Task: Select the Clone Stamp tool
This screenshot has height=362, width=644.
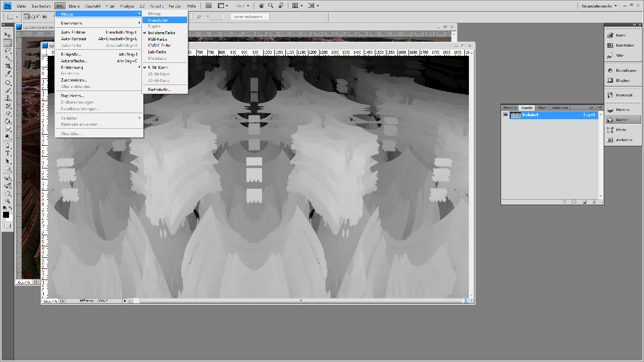Action: tap(8, 98)
